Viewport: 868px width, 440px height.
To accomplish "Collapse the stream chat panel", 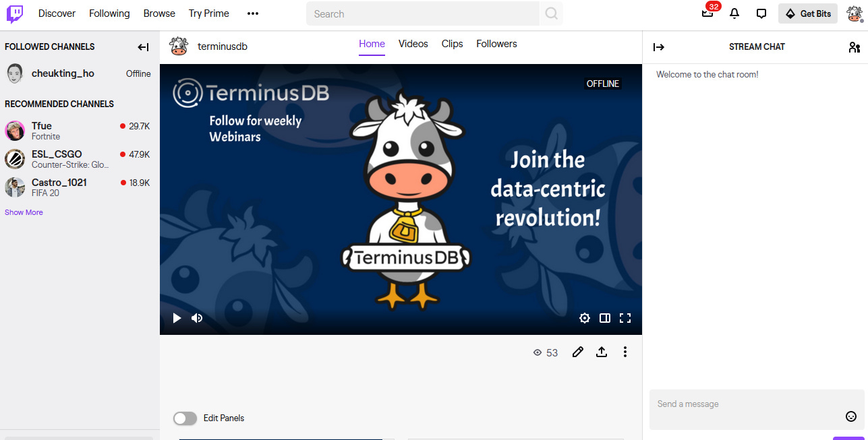I will click(659, 47).
